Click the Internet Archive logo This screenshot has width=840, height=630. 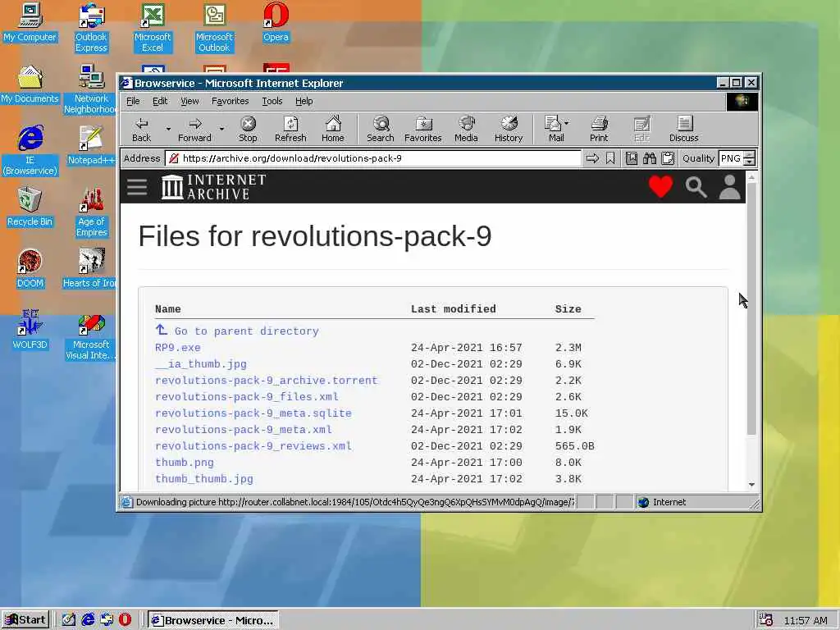pos(214,186)
